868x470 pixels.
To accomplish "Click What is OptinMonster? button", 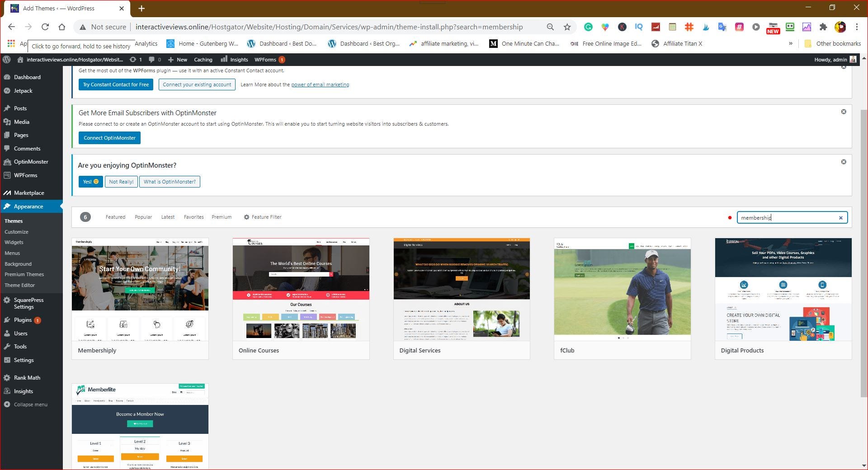I will [170, 182].
